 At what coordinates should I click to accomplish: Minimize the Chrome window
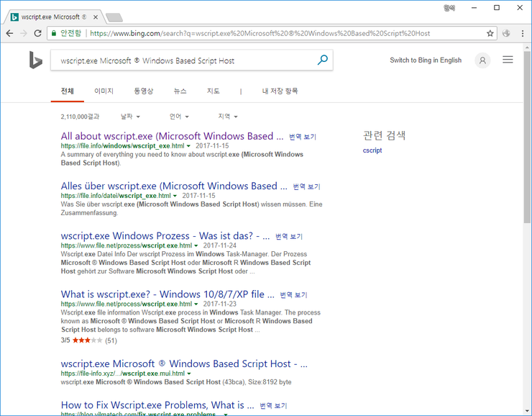coord(474,8)
